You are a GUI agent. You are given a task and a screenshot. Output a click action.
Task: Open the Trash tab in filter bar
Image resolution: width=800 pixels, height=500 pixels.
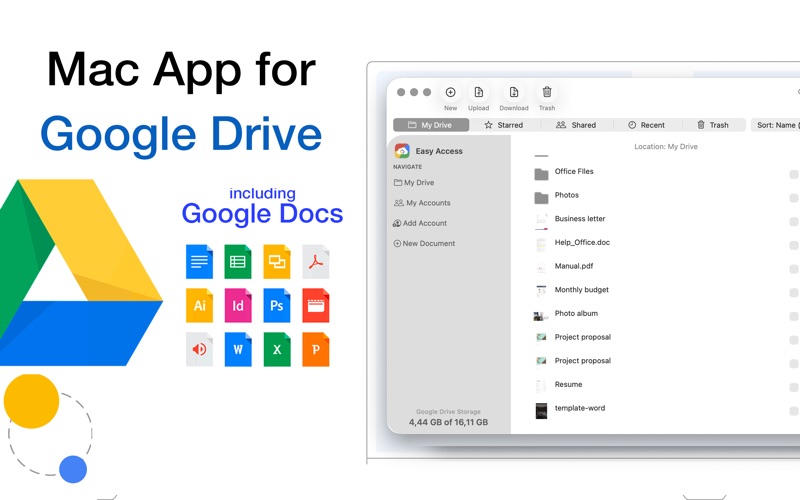point(713,125)
